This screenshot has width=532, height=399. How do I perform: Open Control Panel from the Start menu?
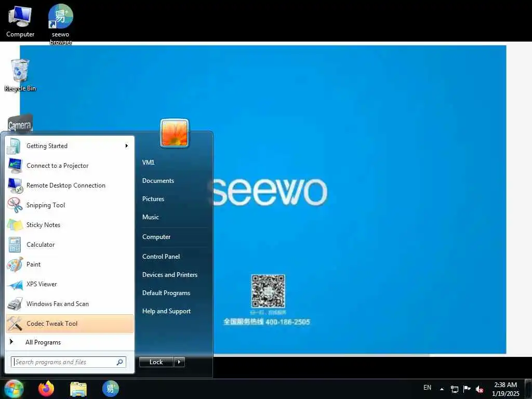coord(161,257)
